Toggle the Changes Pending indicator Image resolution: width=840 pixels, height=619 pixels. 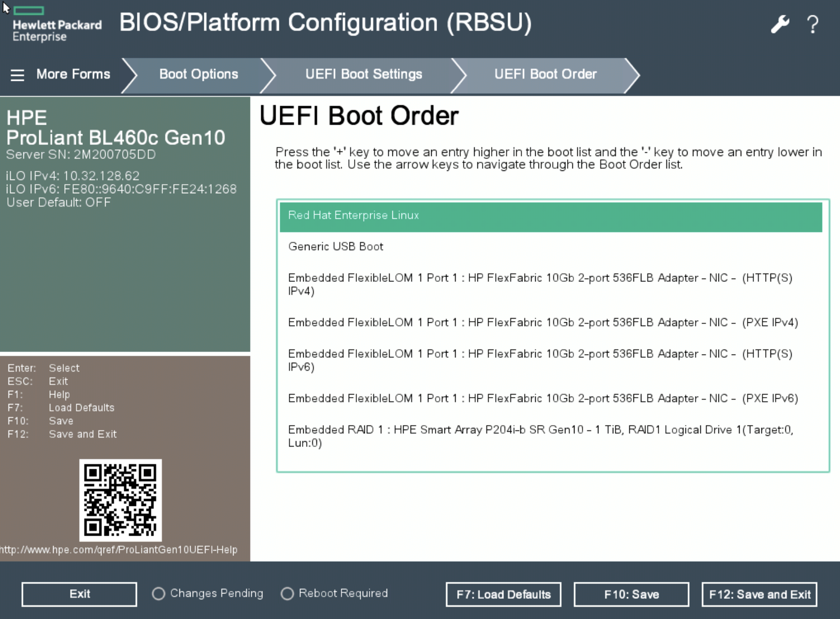(x=208, y=594)
